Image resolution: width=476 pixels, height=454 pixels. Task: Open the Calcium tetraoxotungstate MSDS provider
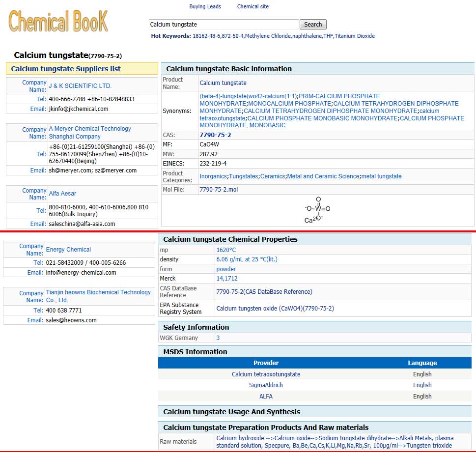point(266,374)
